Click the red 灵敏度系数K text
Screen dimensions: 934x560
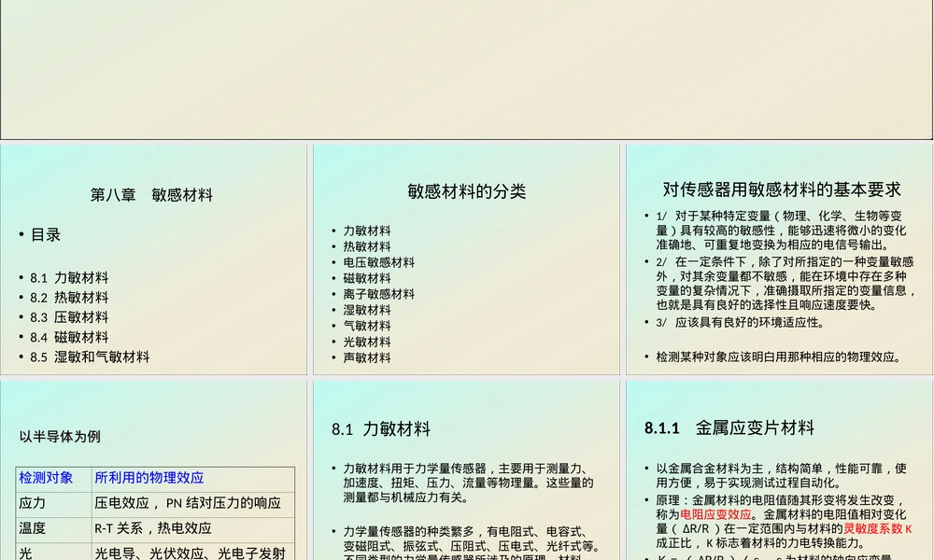[x=877, y=529]
